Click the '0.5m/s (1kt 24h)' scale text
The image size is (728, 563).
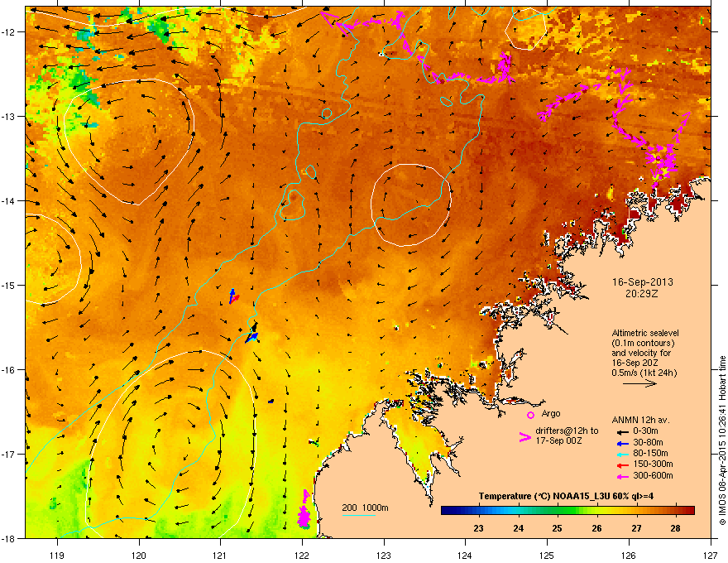644,373
